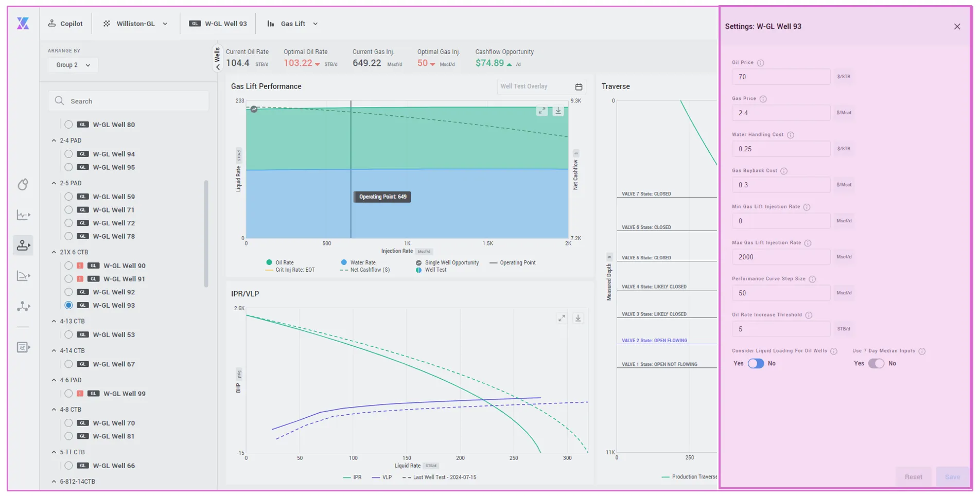Toggle Consider Liquid Loading For Oil Wells

coord(756,363)
